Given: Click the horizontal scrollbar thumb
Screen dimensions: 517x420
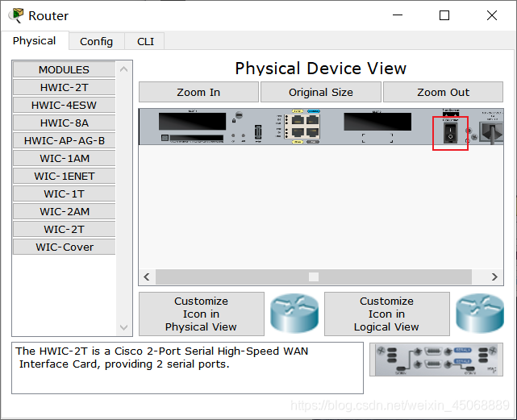Looking at the screenshot, I should [x=314, y=277].
